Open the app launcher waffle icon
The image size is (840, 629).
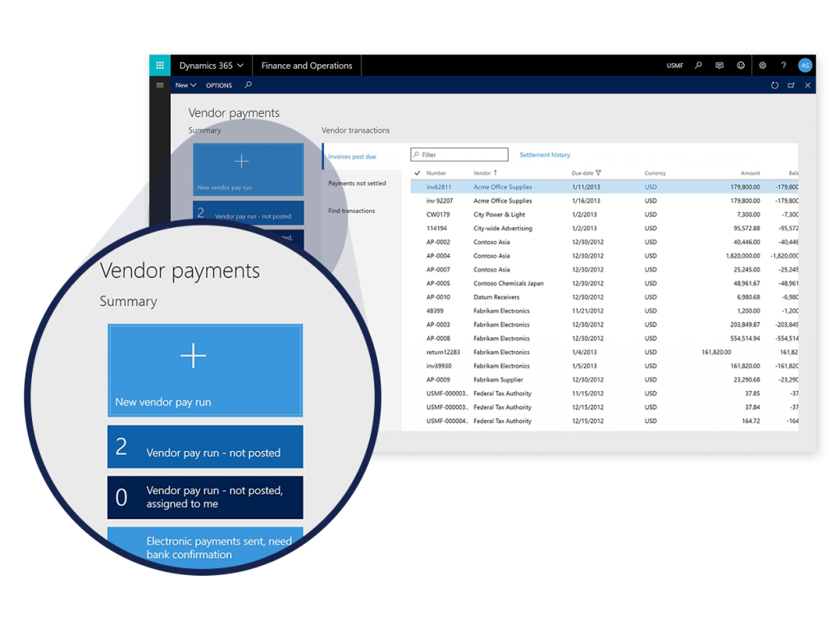[160, 66]
